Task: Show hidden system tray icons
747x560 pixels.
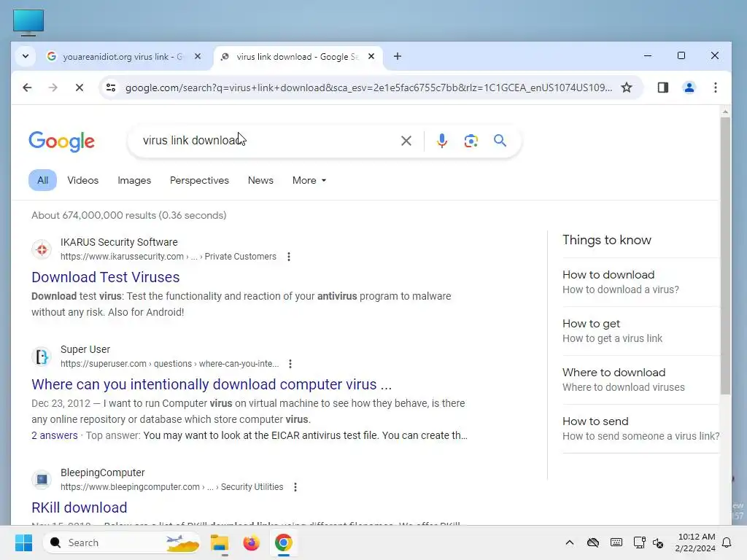Action: 569,542
